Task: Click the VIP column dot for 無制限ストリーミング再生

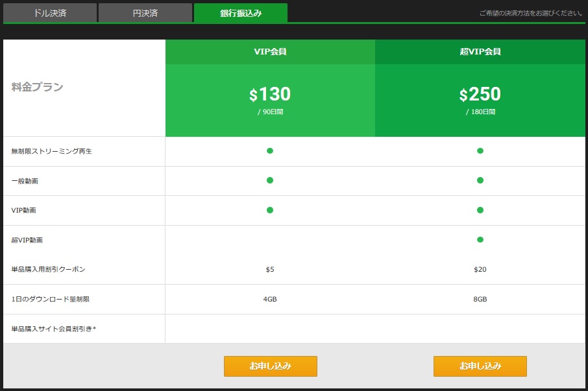Action: point(270,151)
